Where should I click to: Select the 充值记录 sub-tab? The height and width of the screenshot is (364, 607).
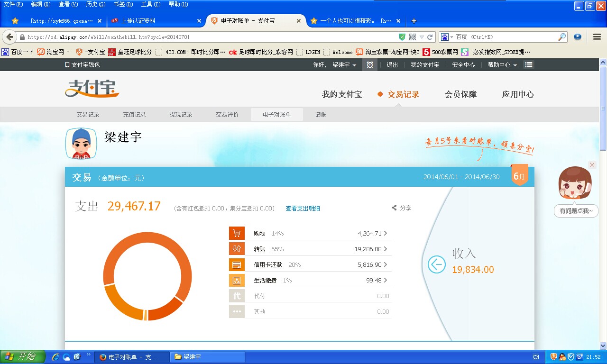pos(134,114)
